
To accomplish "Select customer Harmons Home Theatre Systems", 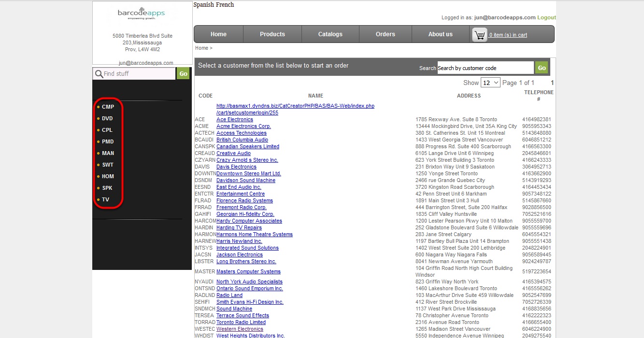I will [255, 234].
